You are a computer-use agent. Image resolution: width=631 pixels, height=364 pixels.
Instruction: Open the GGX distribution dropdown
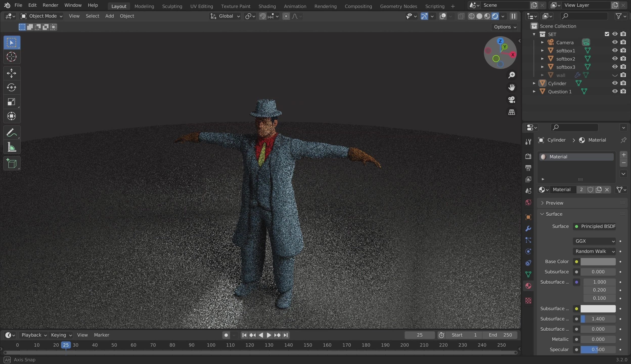594,241
